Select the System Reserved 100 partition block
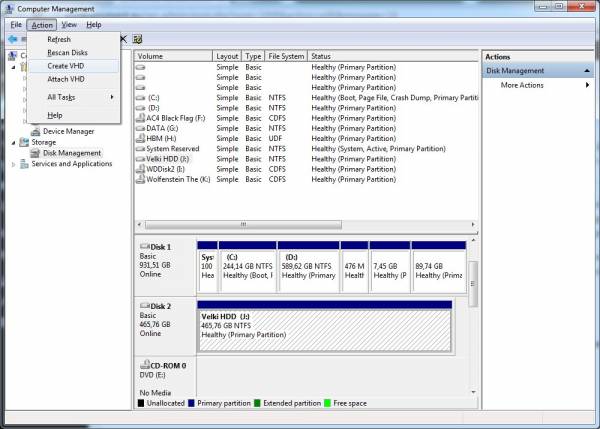600x429 pixels. pos(207,267)
